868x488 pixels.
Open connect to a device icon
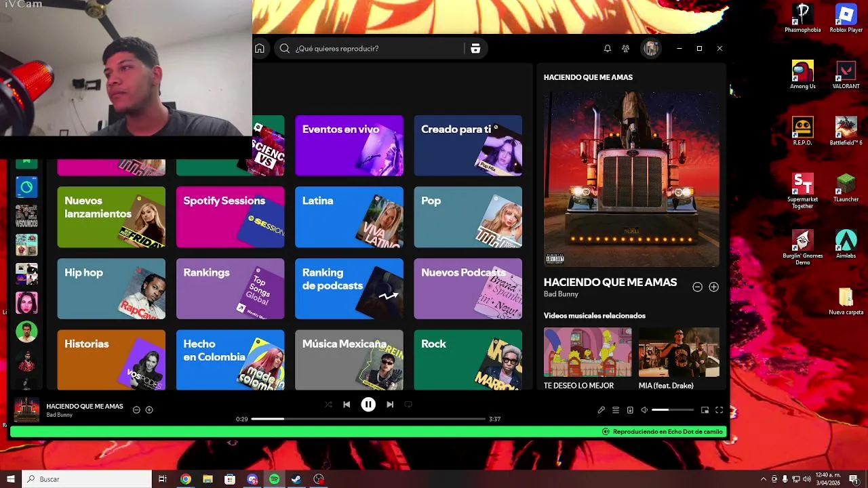630,410
